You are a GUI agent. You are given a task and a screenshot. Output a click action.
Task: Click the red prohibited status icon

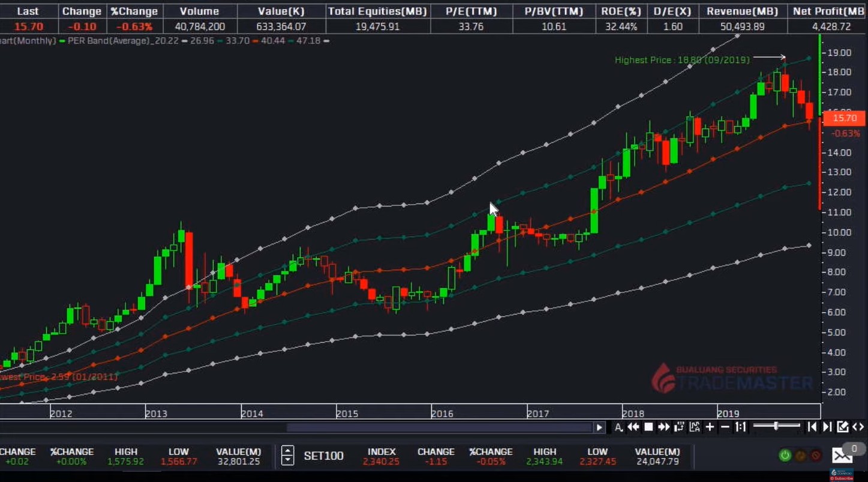click(x=816, y=456)
